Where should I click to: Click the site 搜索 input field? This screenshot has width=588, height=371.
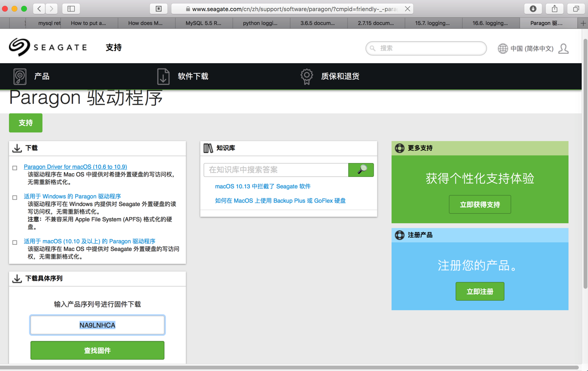click(426, 48)
